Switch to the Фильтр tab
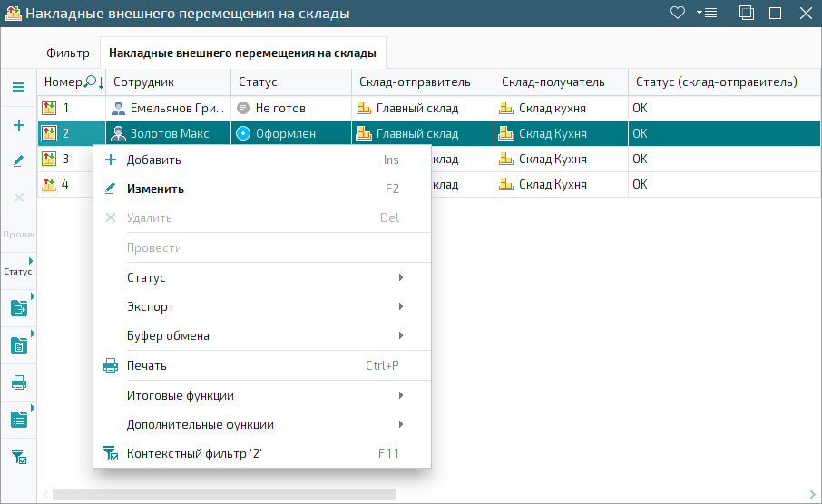The width and height of the screenshot is (822, 504). [68, 53]
